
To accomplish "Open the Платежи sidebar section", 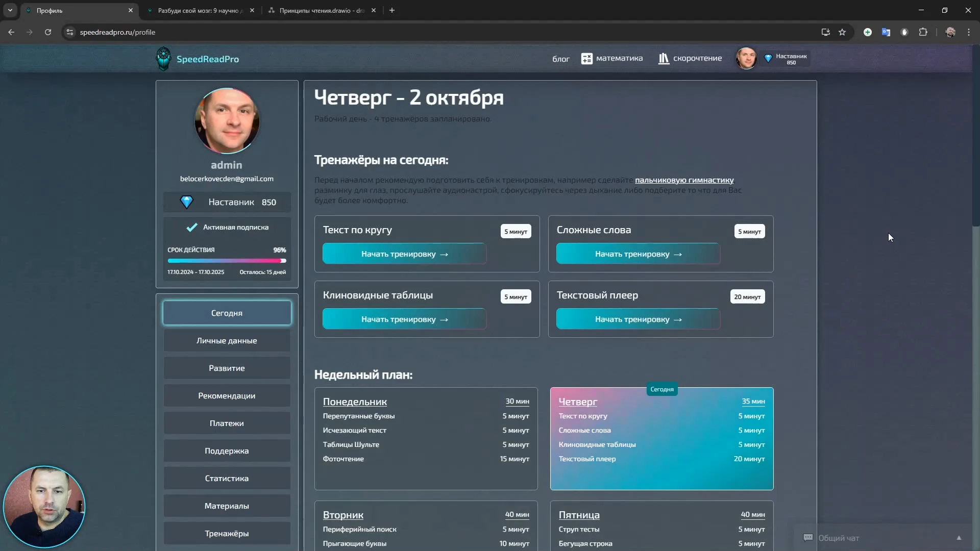I will (227, 423).
